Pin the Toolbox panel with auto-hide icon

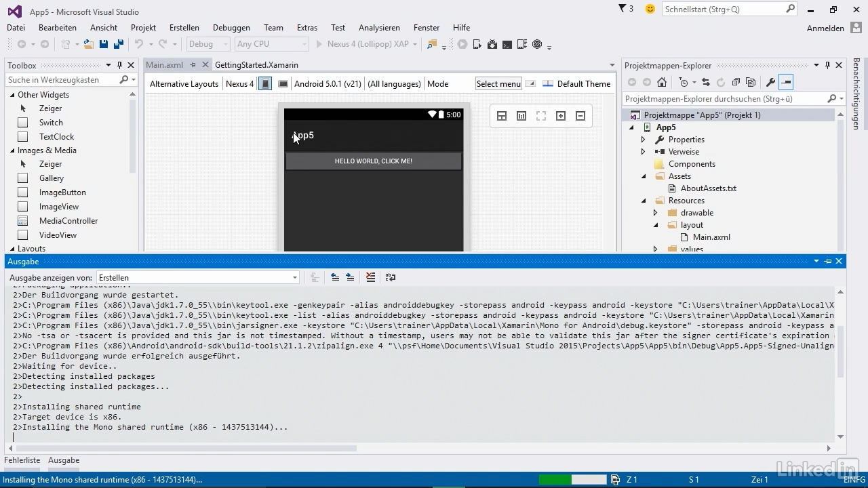click(119, 65)
